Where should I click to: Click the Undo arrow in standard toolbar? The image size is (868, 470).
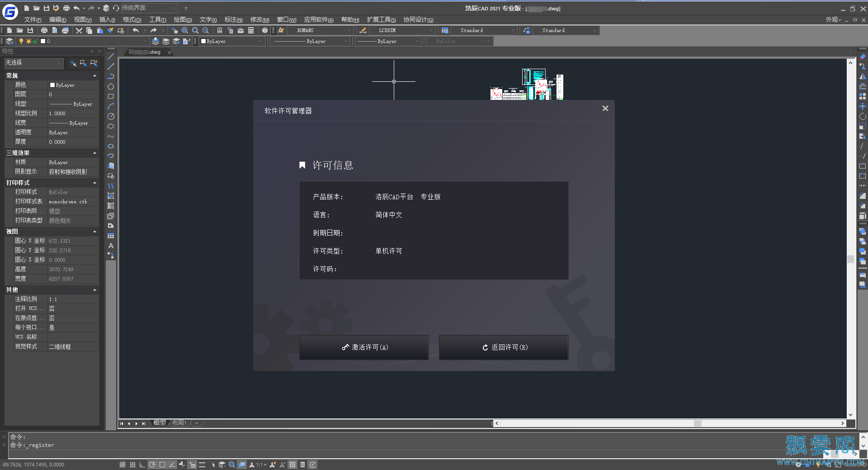tap(136, 30)
